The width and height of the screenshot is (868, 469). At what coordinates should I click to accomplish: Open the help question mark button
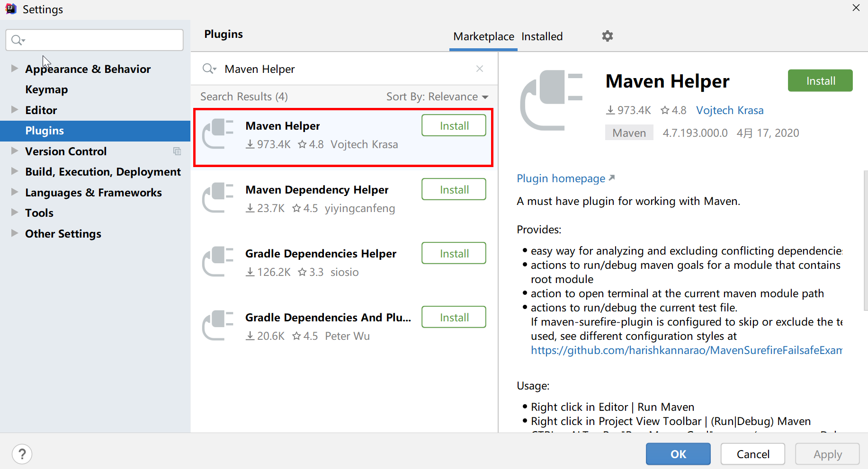pos(22,454)
